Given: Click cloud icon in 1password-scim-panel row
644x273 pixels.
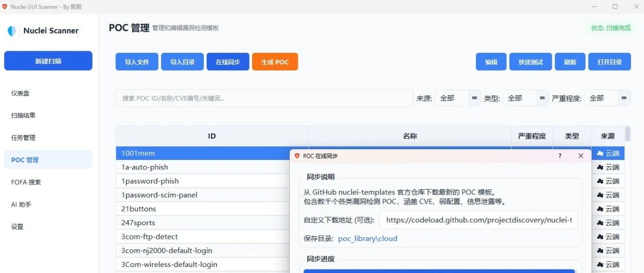Looking at the screenshot, I should [600, 195].
